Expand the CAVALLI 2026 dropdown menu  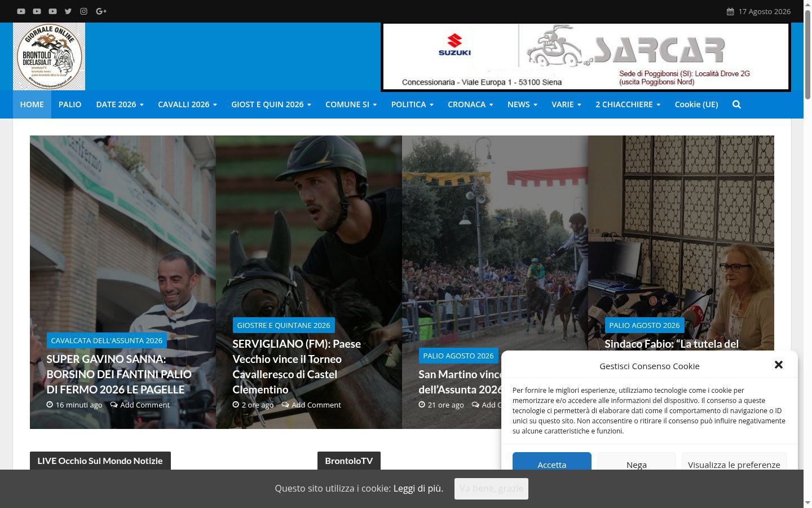tap(187, 104)
